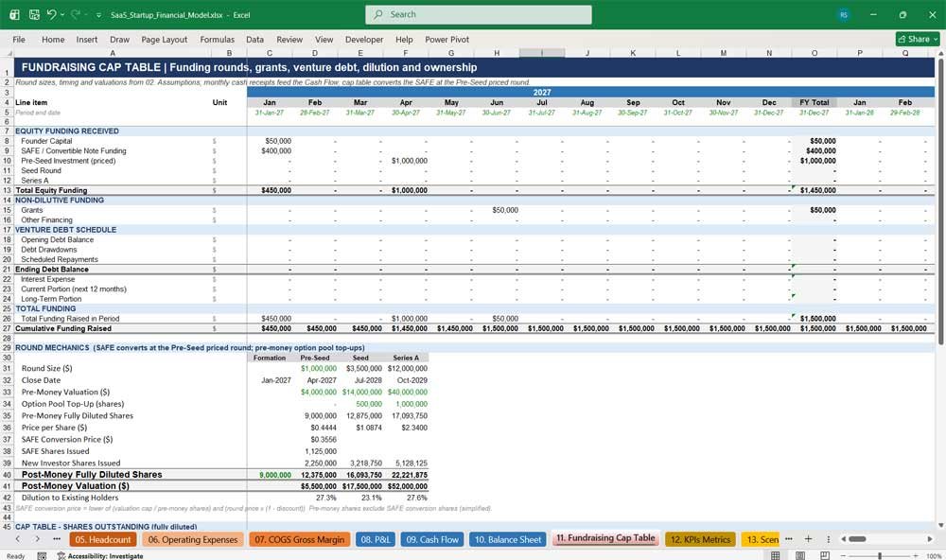Viewport: 946px width, 560px height.
Task: Click the Excel app icon in title bar
Action: [x=14, y=14]
